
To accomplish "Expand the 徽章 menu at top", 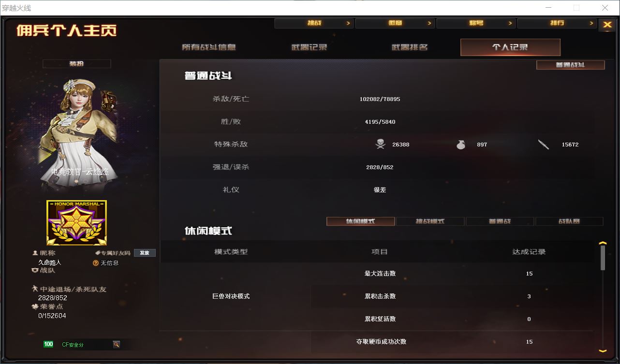I will pos(395,23).
